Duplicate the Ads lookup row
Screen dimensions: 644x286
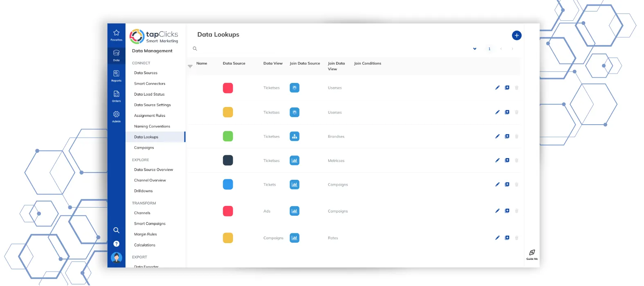point(507,211)
